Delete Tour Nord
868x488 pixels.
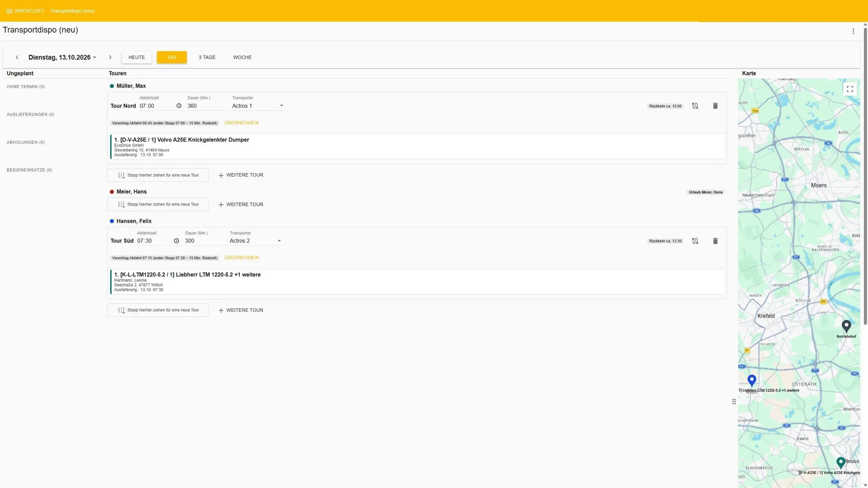click(715, 106)
